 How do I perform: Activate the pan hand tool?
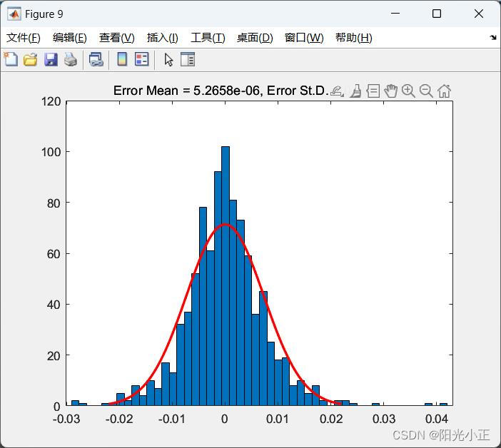click(391, 91)
